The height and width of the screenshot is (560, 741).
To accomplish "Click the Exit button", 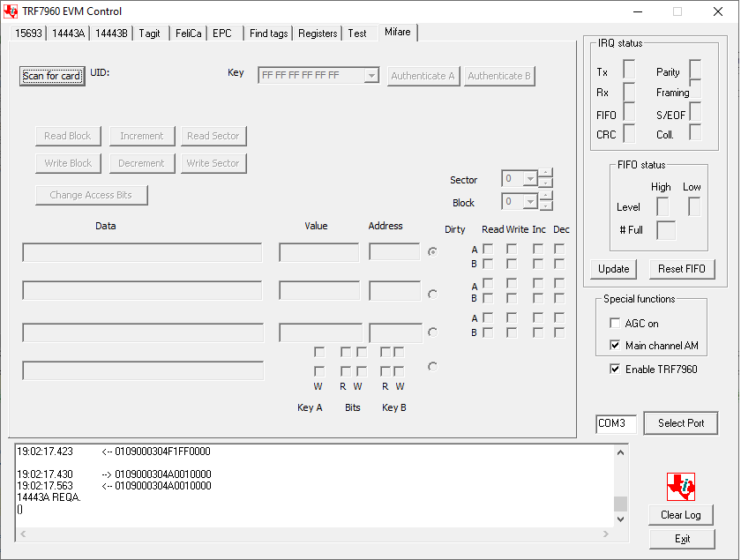I will [x=682, y=539].
